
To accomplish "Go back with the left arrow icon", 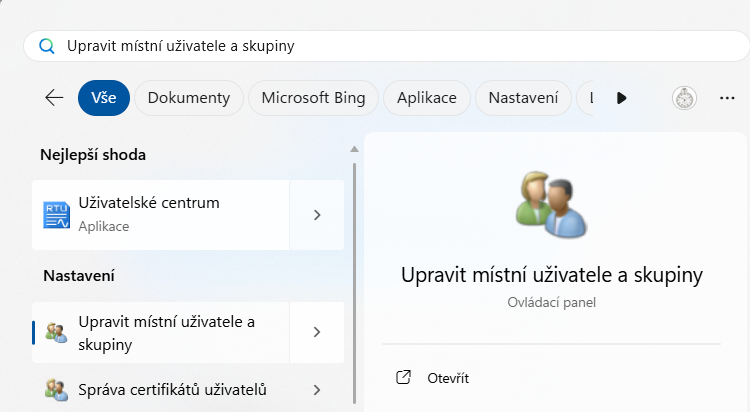I will 54,98.
